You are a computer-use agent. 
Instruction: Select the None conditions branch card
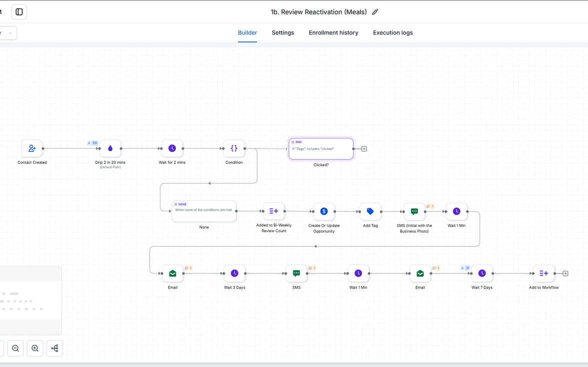tap(204, 211)
